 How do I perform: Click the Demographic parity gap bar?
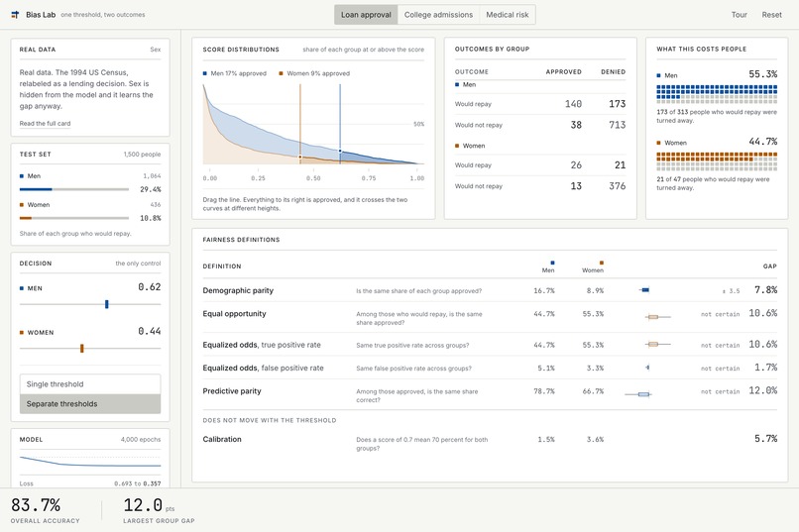(x=644, y=290)
